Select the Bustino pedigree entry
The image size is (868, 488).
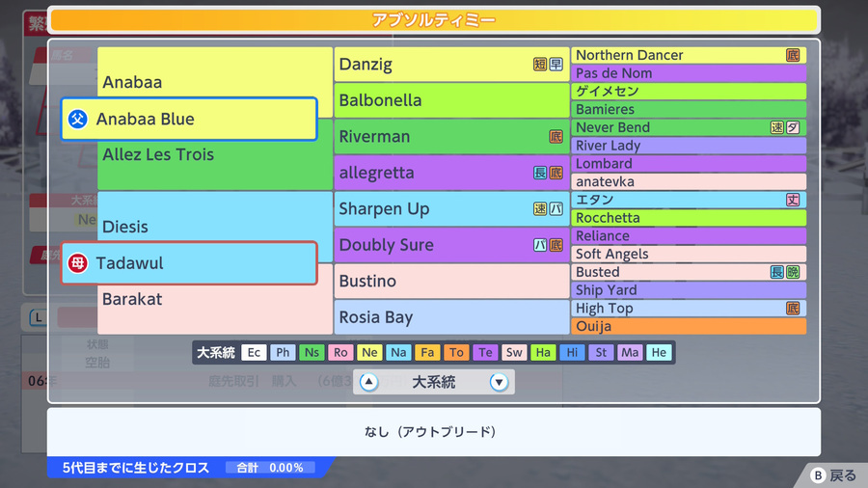pyautogui.click(x=451, y=281)
